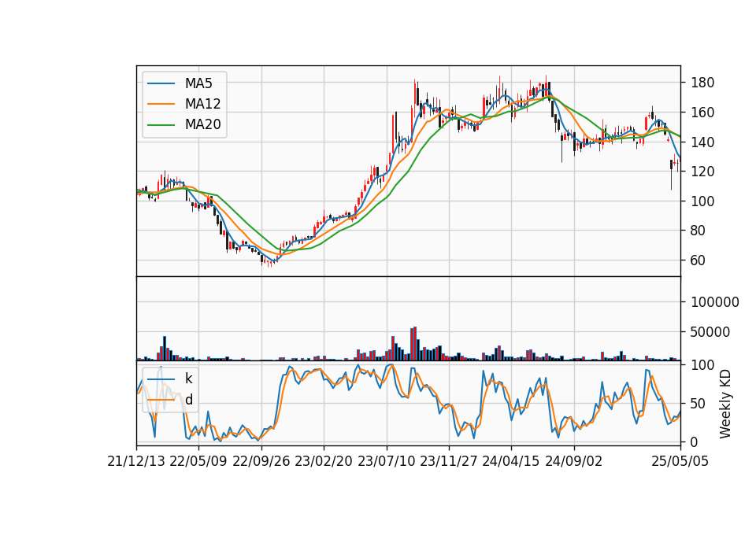
Task: Click the 23/11/27 date tick label
Action: coord(448,461)
